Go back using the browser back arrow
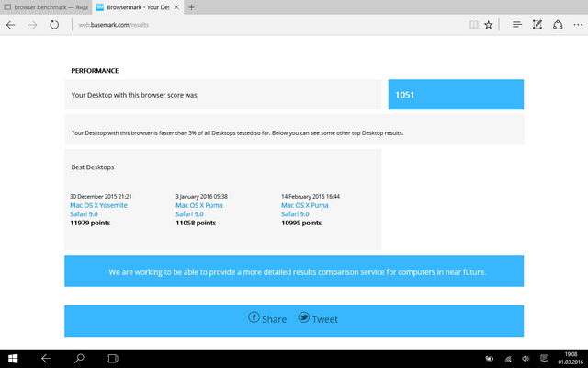Viewport: 588px width, 368px height. coord(10,25)
